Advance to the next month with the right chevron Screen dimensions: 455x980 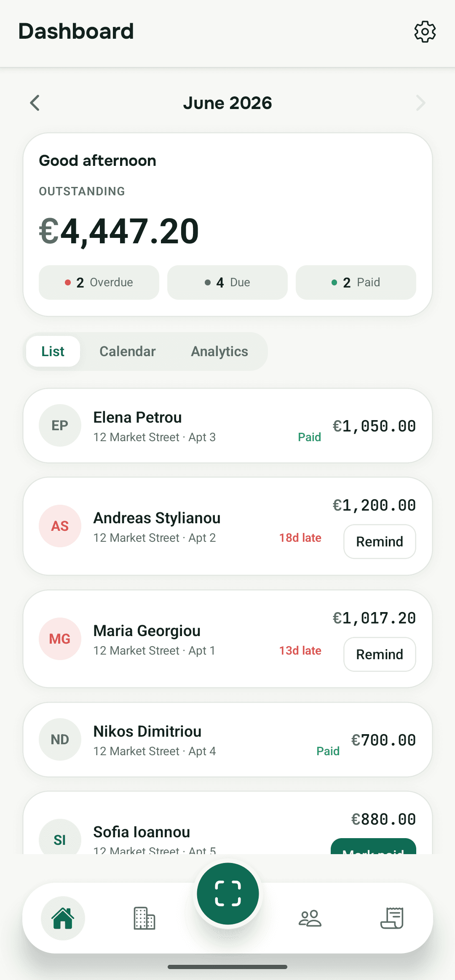click(x=420, y=103)
